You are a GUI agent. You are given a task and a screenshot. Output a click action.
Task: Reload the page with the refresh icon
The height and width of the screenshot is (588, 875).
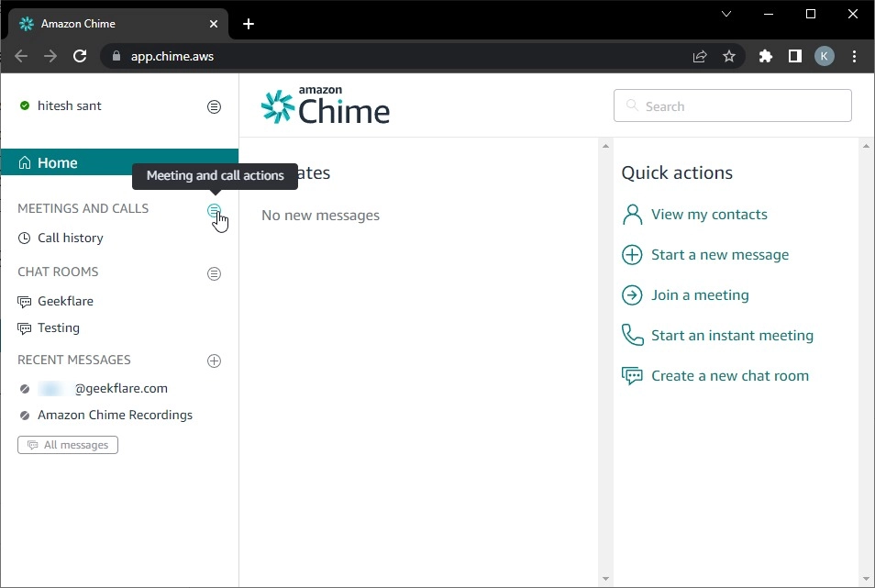point(80,56)
